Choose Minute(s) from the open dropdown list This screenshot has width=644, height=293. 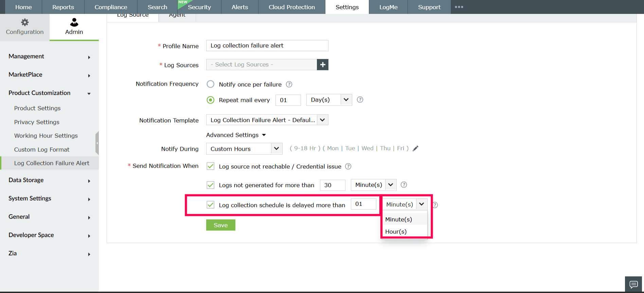tap(405, 219)
